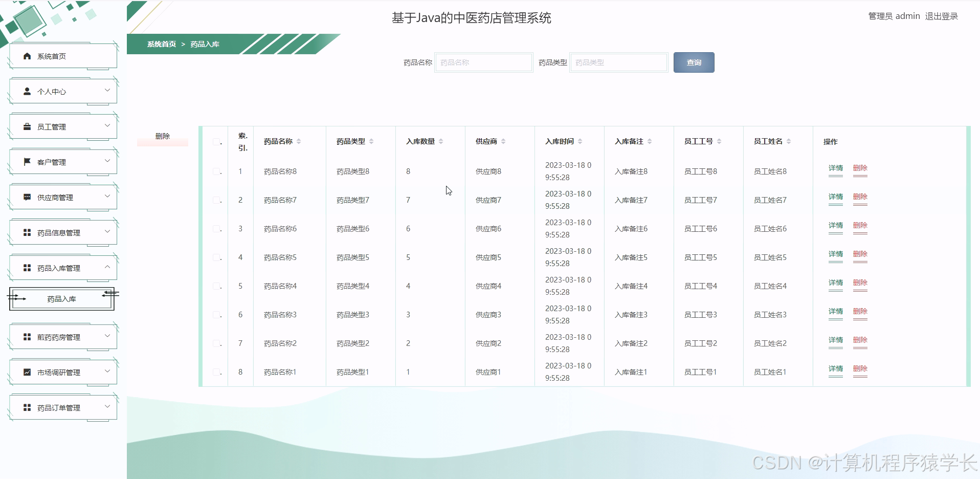Open the 药品入库 submenu item
Image resolution: width=980 pixels, height=479 pixels.
tap(61, 298)
